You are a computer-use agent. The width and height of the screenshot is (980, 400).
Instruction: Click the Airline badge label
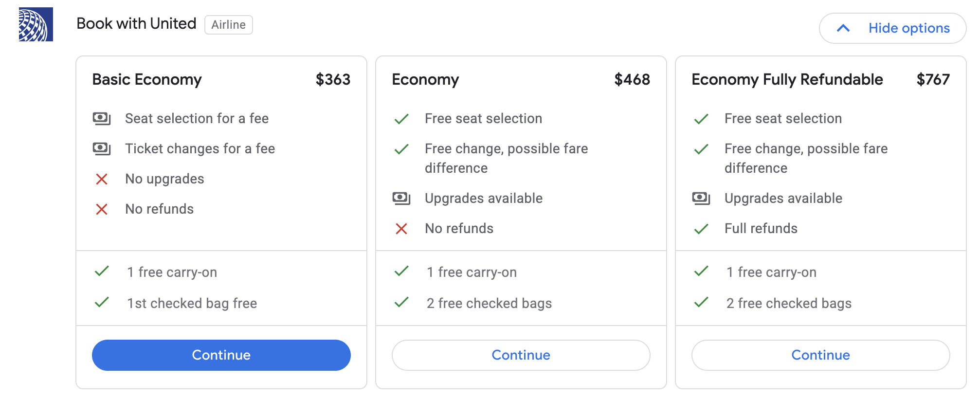coord(229,25)
